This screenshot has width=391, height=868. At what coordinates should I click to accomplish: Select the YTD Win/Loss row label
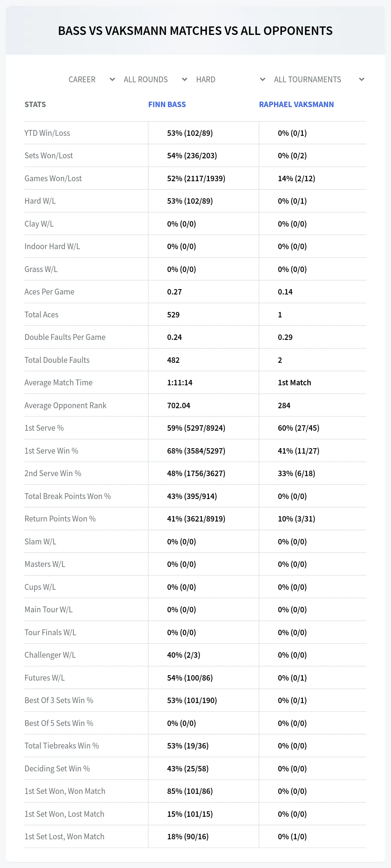(x=47, y=133)
